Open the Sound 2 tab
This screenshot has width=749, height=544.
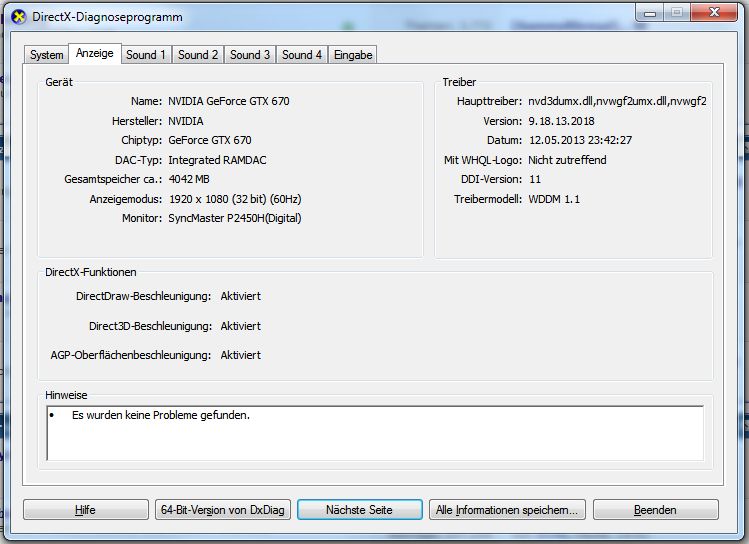coord(198,55)
